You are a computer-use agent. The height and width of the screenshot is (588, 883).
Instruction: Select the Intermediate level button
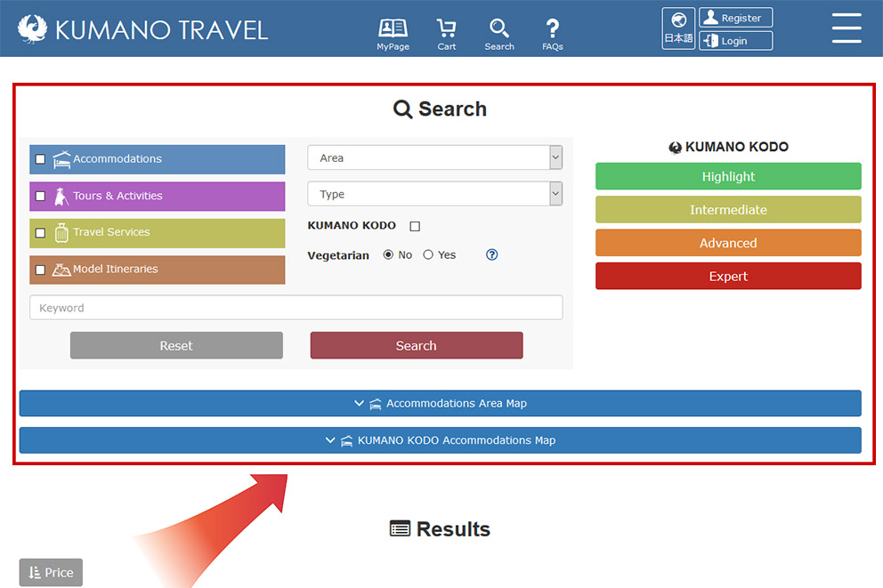click(728, 209)
